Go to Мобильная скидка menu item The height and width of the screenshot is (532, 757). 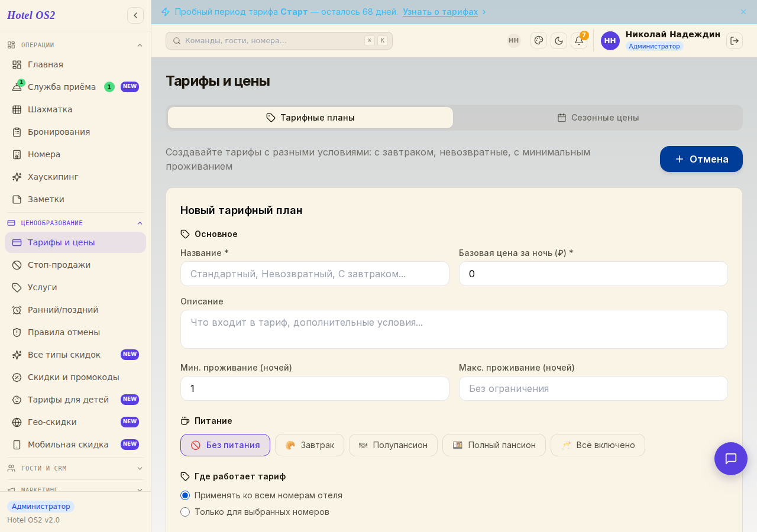75,445
